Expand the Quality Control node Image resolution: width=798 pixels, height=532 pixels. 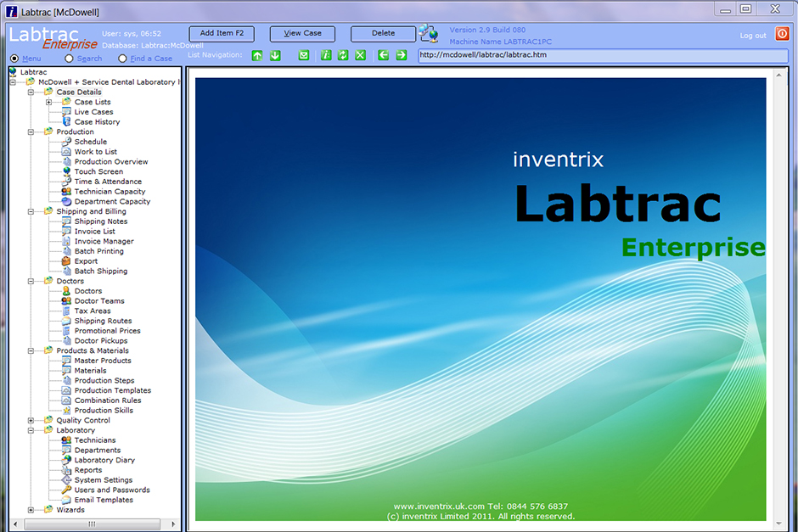click(31, 421)
